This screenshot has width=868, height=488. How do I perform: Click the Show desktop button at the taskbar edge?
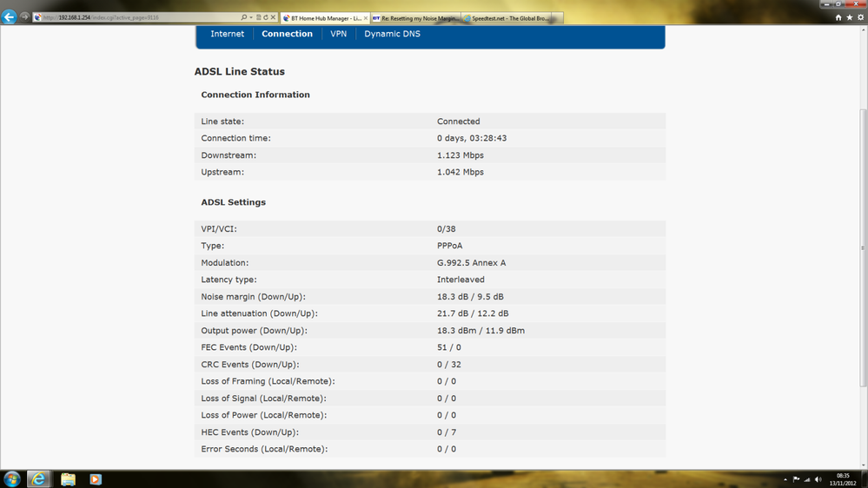865,479
